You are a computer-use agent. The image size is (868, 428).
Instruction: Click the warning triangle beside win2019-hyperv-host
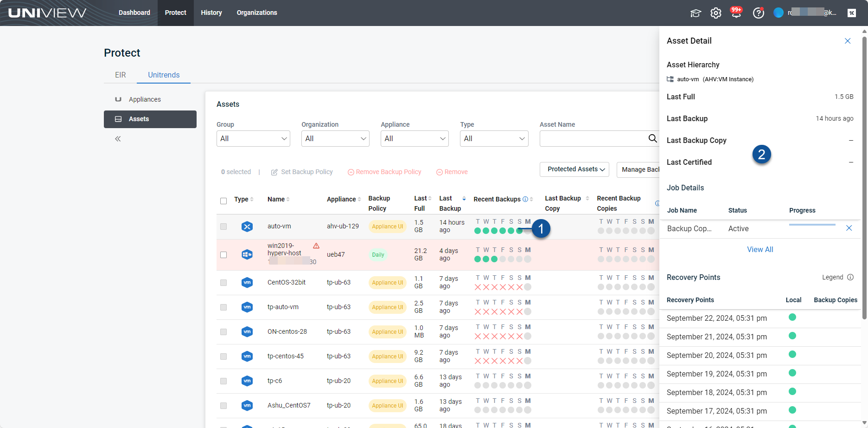tap(316, 246)
